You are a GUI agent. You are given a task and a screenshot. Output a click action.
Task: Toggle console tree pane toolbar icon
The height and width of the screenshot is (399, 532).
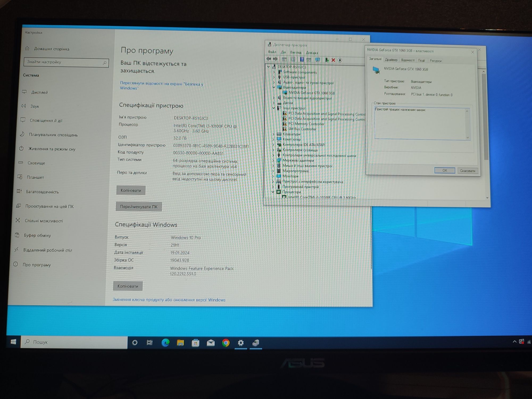click(284, 59)
